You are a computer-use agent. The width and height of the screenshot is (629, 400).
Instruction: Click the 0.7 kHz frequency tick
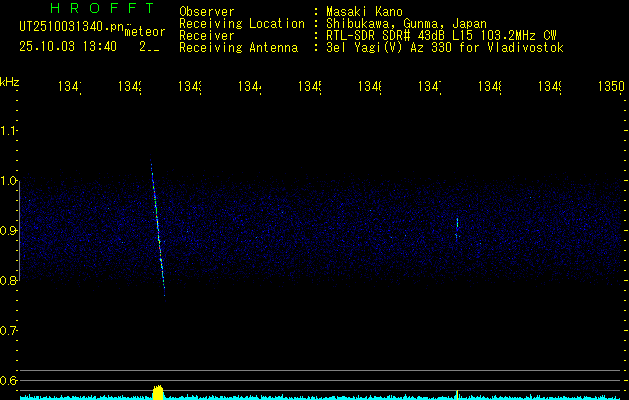pos(10,330)
